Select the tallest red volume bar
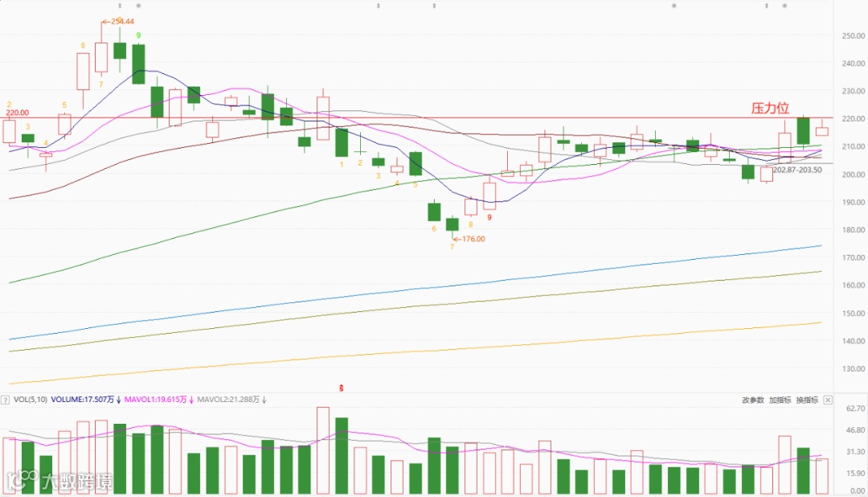 coord(323,450)
